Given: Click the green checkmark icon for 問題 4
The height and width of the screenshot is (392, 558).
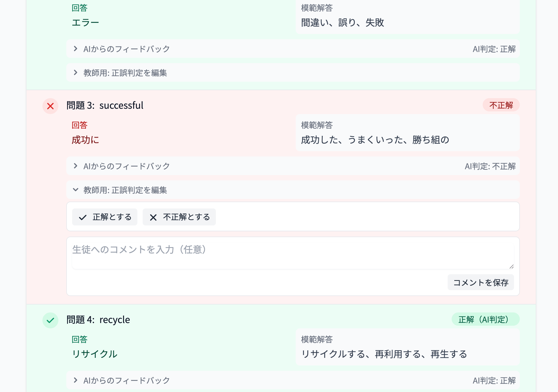Looking at the screenshot, I should click(50, 320).
